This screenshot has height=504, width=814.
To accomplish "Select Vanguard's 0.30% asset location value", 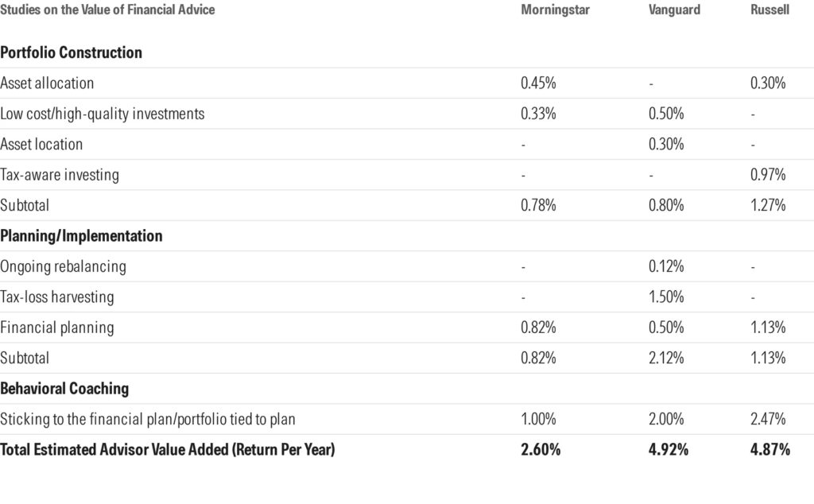I will coord(666,145).
